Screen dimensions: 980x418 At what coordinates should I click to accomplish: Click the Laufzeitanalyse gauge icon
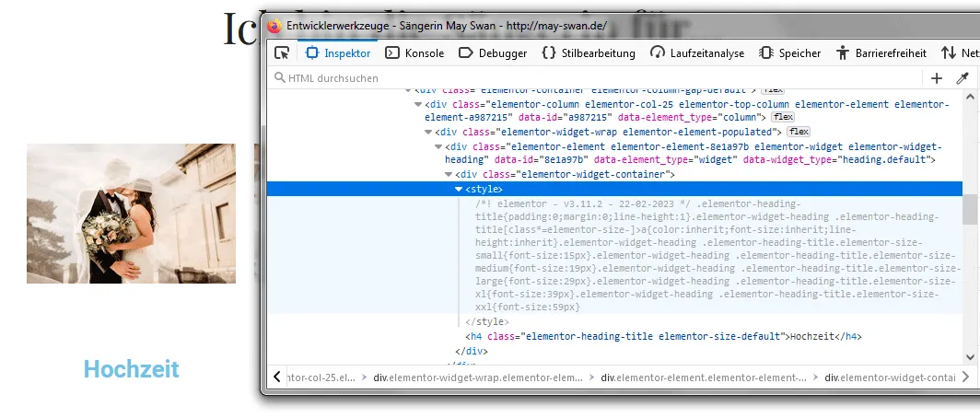pyautogui.click(x=657, y=53)
